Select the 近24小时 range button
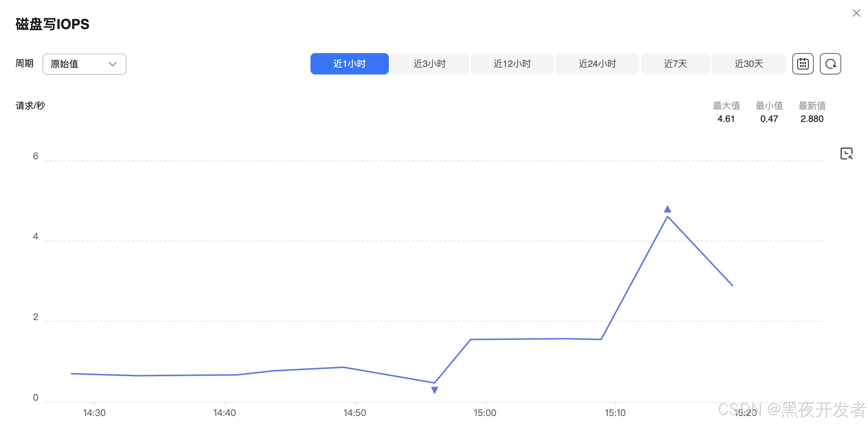The width and height of the screenshot is (868, 424). [597, 64]
